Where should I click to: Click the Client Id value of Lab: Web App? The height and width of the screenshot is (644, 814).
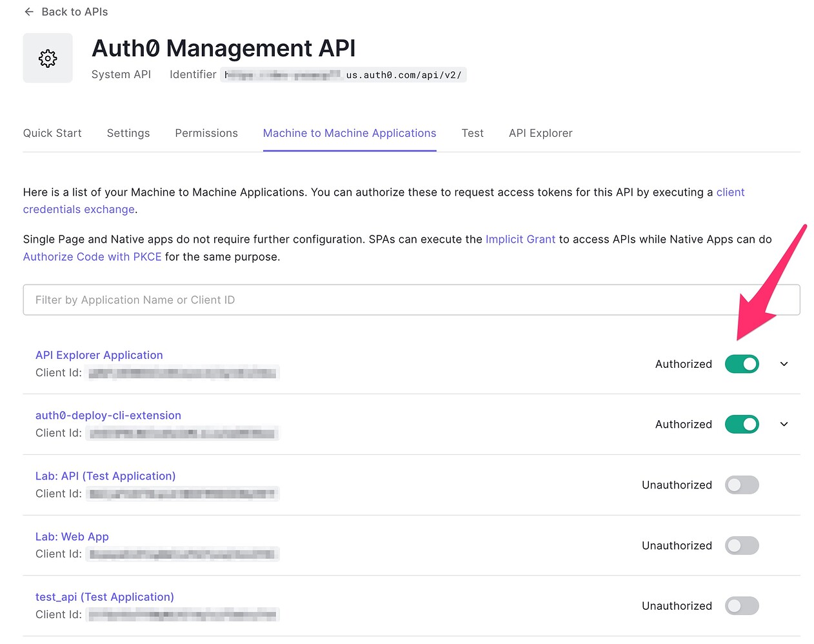[183, 554]
